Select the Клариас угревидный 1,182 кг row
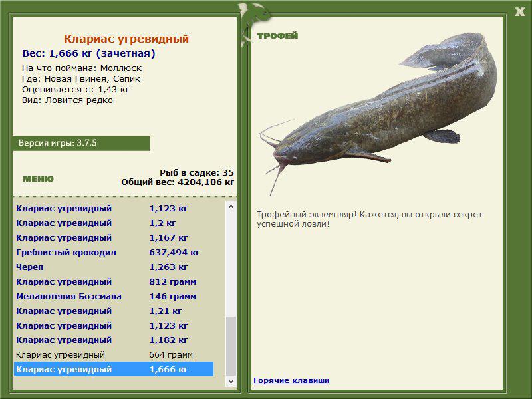The width and height of the screenshot is (532, 399). [114, 340]
